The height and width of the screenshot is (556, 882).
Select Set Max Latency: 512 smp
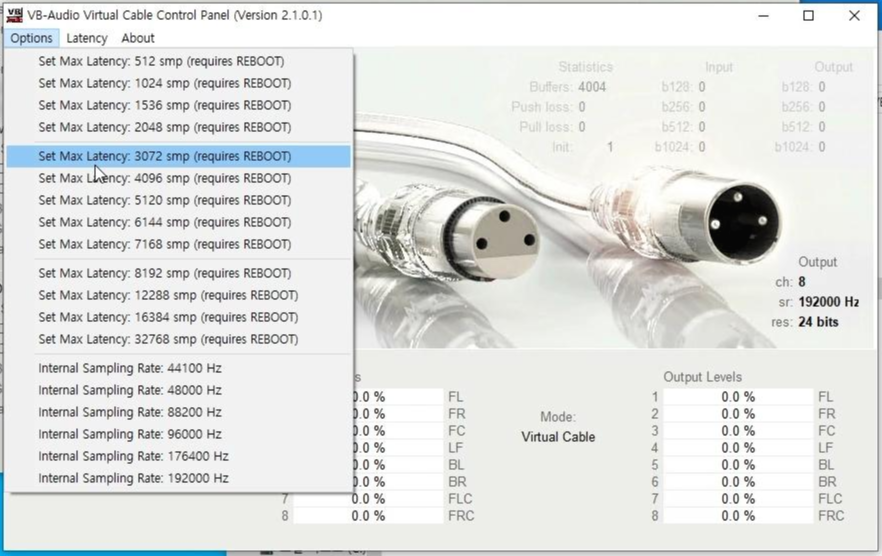(178, 61)
